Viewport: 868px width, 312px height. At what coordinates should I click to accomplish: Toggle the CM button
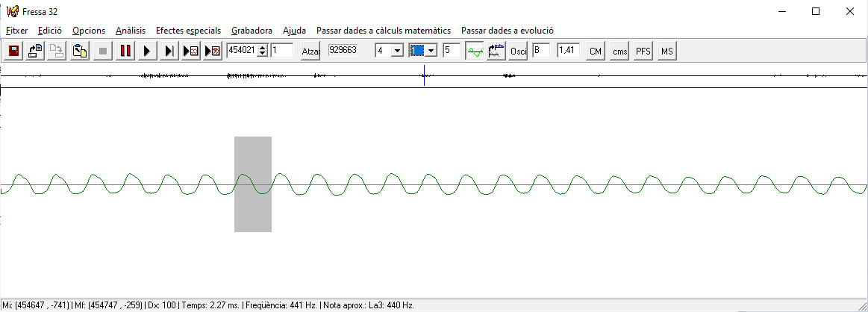pos(595,51)
